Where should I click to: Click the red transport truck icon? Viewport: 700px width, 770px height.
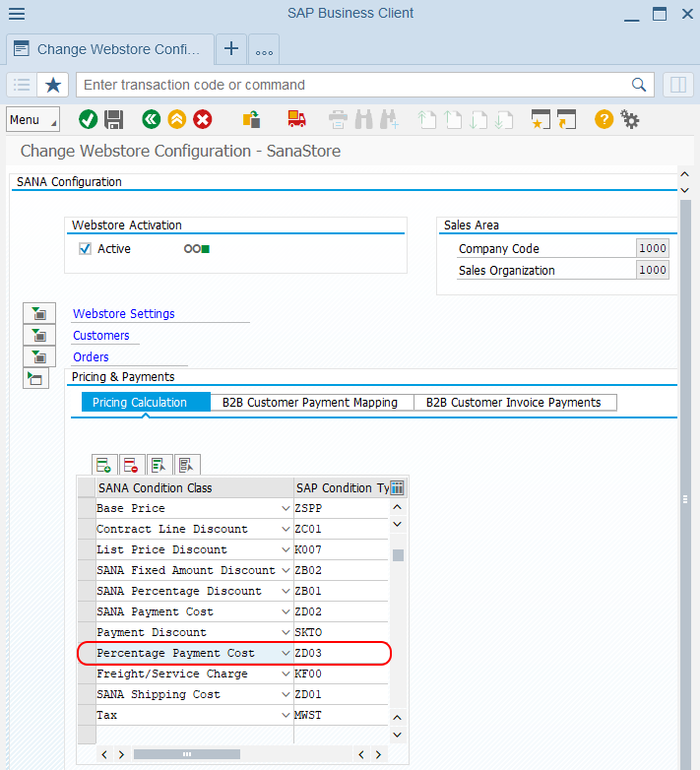click(296, 119)
